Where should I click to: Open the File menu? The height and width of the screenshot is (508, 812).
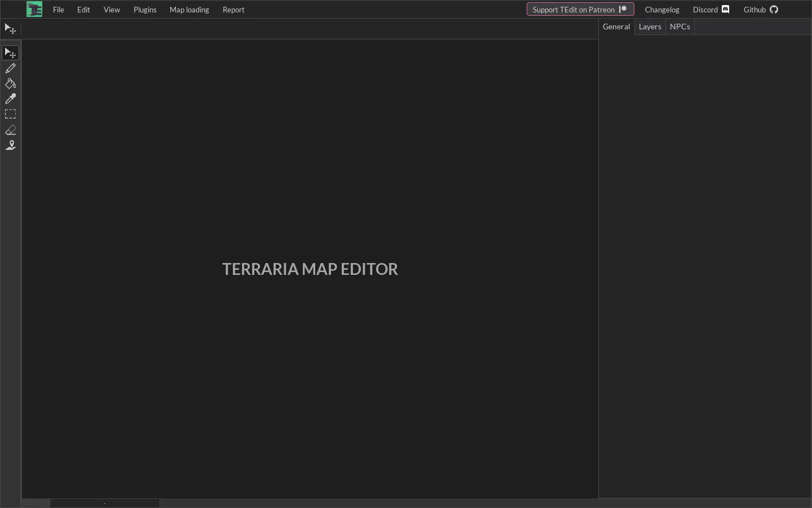(59, 10)
